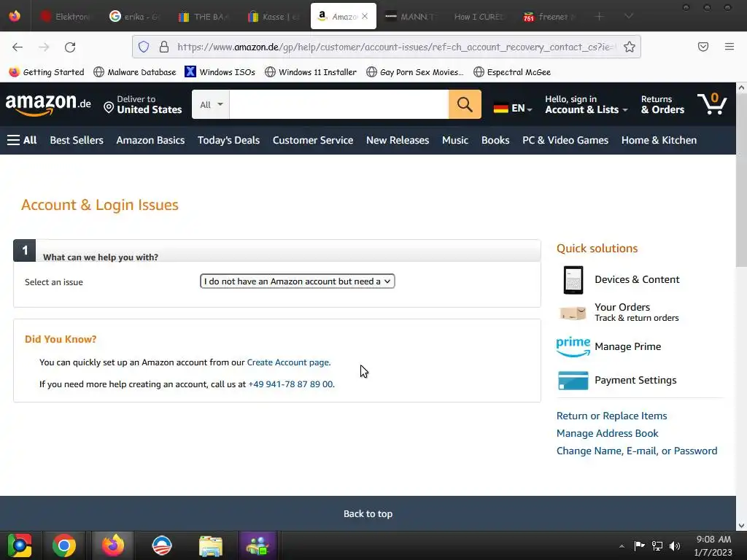Open Manage Address Book link
The image size is (747, 560).
pos(608,433)
